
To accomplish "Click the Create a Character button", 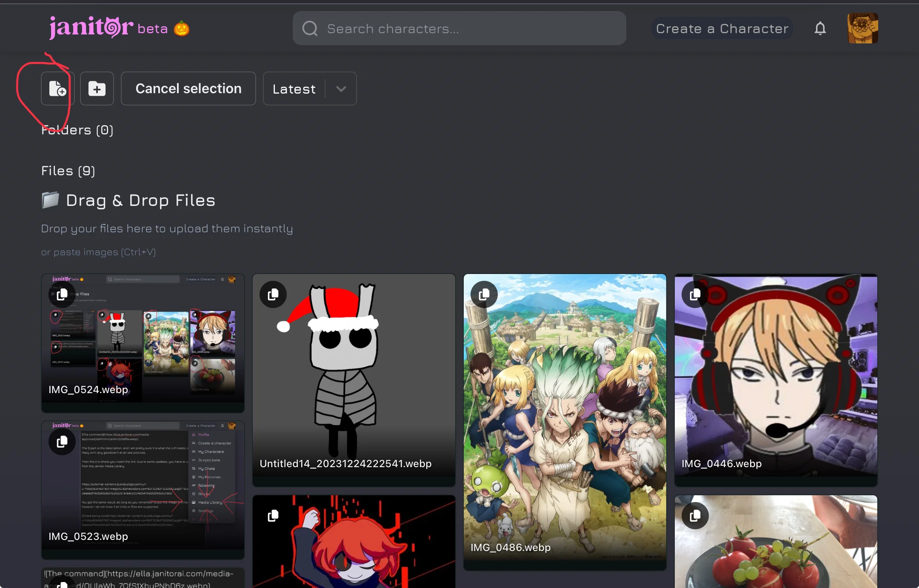I will coord(722,29).
